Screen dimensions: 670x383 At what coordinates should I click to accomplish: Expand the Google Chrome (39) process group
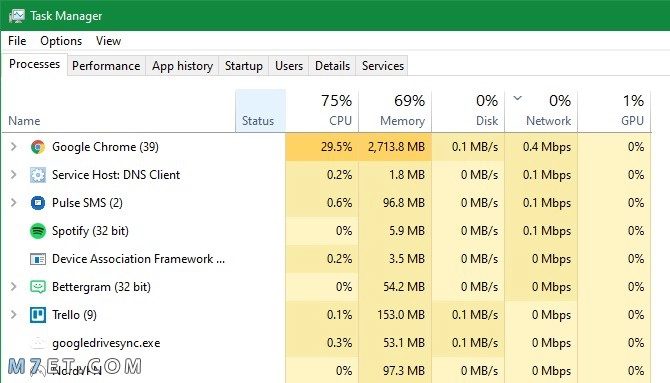(x=14, y=147)
